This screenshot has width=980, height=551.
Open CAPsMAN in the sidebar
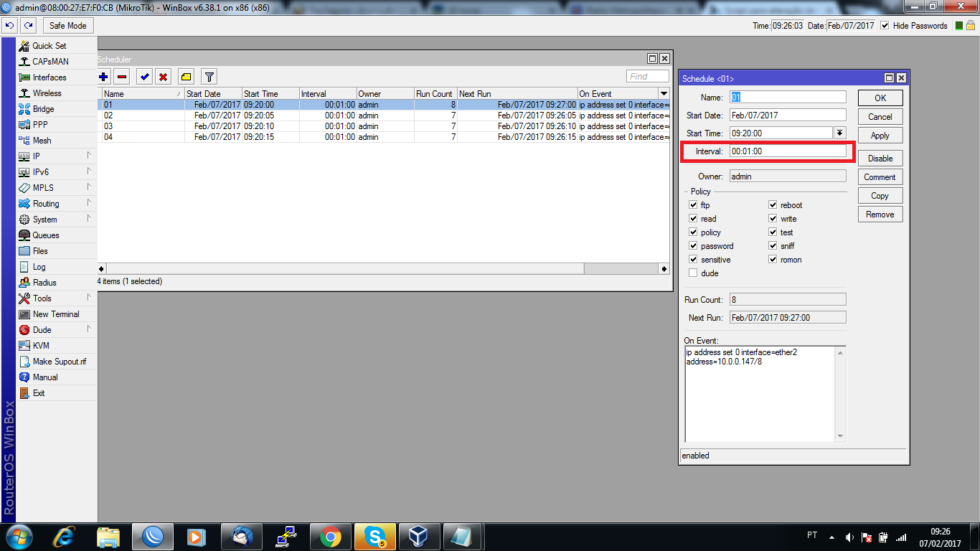pyautogui.click(x=57, y=62)
